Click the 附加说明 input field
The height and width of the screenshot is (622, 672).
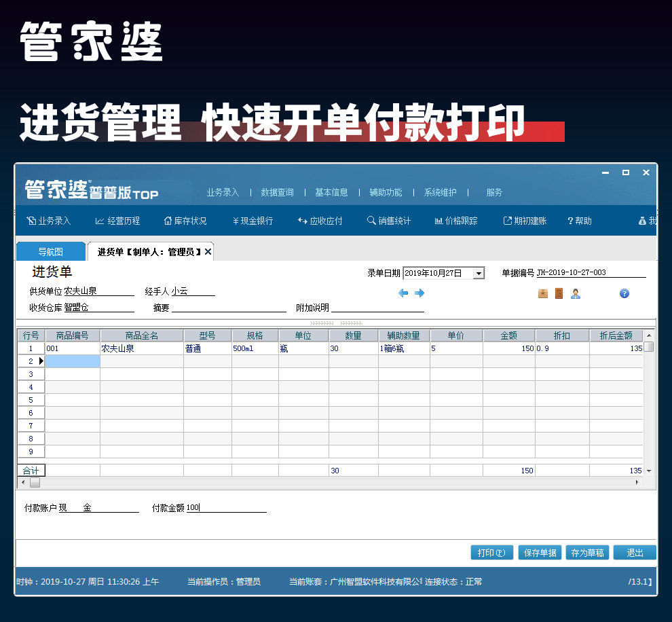point(377,308)
